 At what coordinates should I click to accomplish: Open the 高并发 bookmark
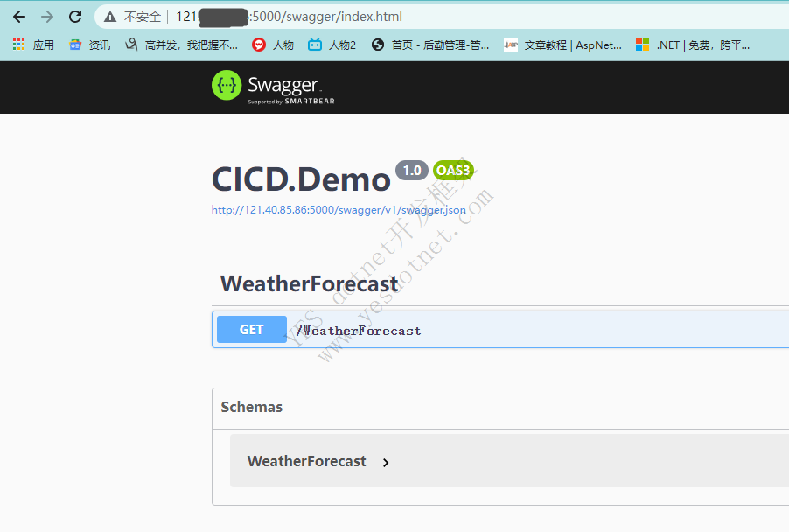(181, 45)
